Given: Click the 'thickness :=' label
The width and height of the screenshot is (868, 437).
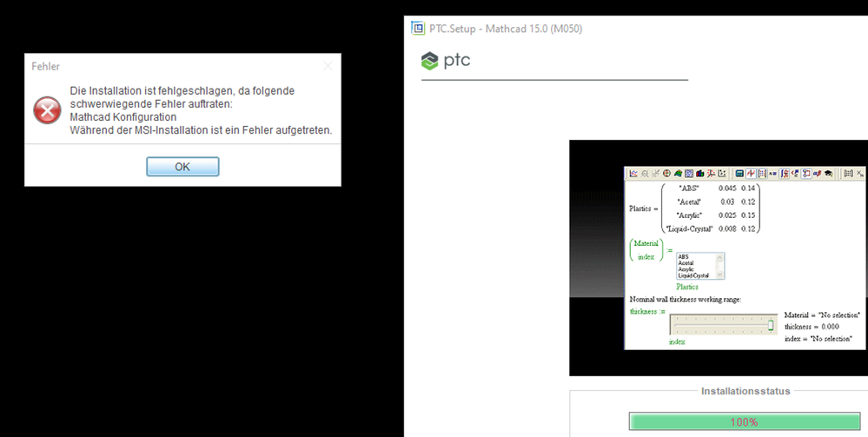Looking at the screenshot, I should [x=647, y=311].
